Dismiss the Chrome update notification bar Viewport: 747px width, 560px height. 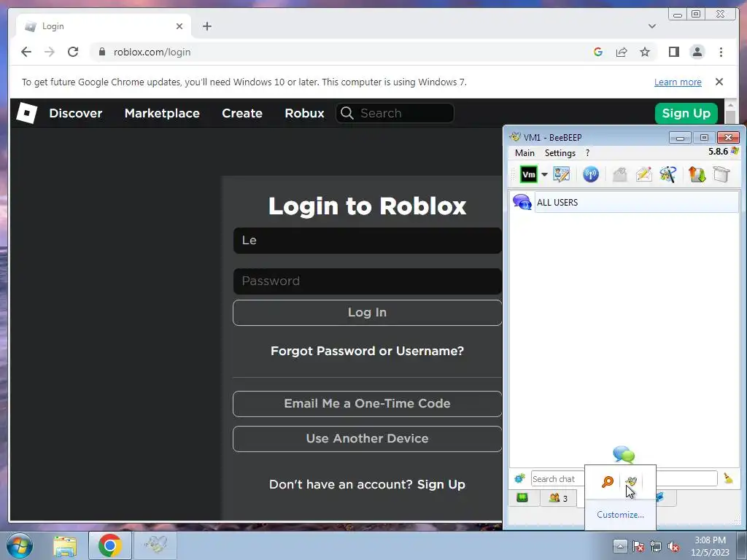pos(719,82)
